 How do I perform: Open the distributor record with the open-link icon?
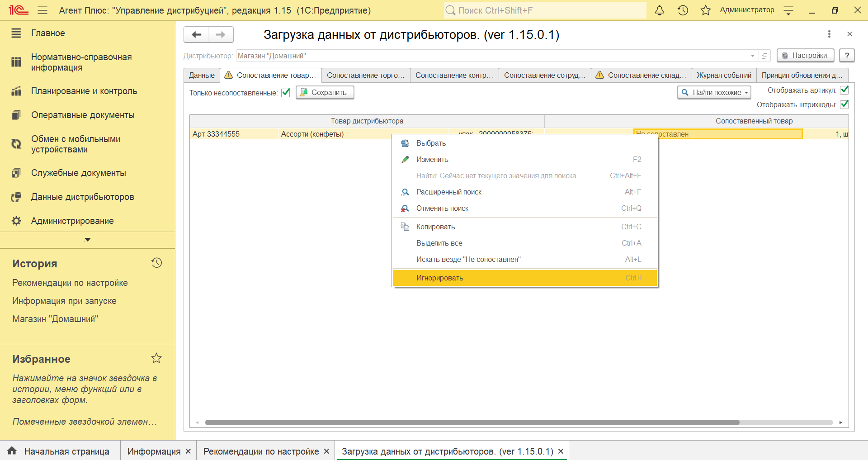tap(764, 56)
